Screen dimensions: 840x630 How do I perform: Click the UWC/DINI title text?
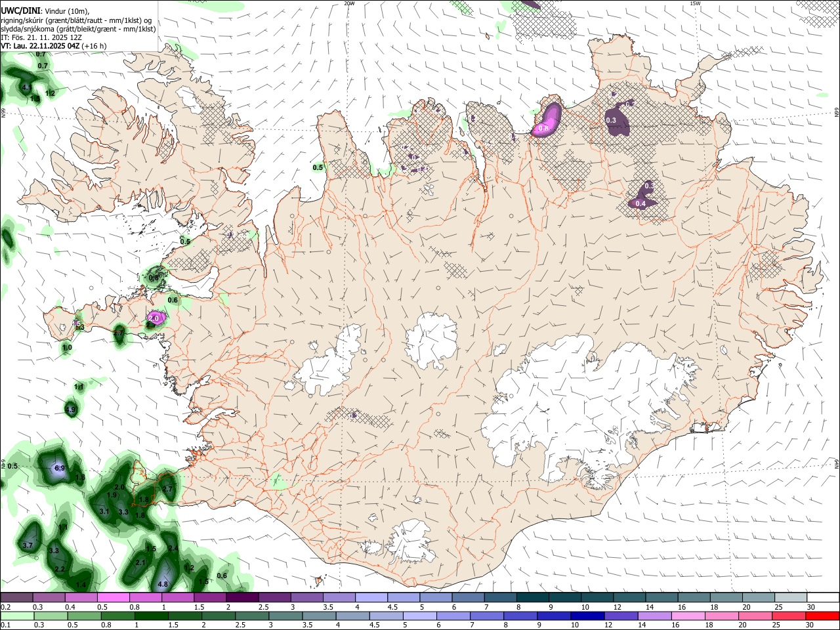(20, 11)
